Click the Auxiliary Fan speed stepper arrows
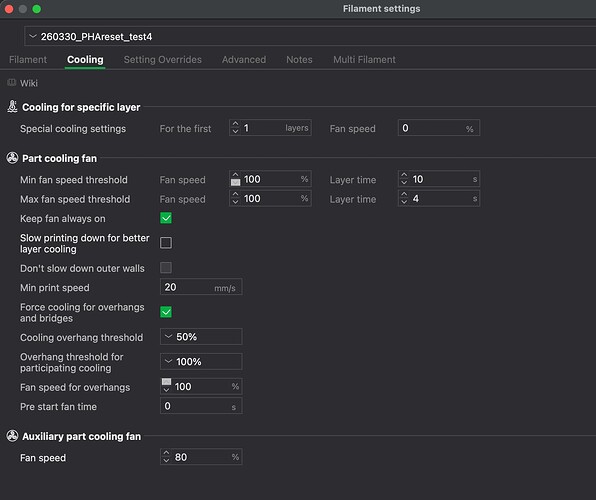Screen dimensions: 596x500 coord(166,457)
